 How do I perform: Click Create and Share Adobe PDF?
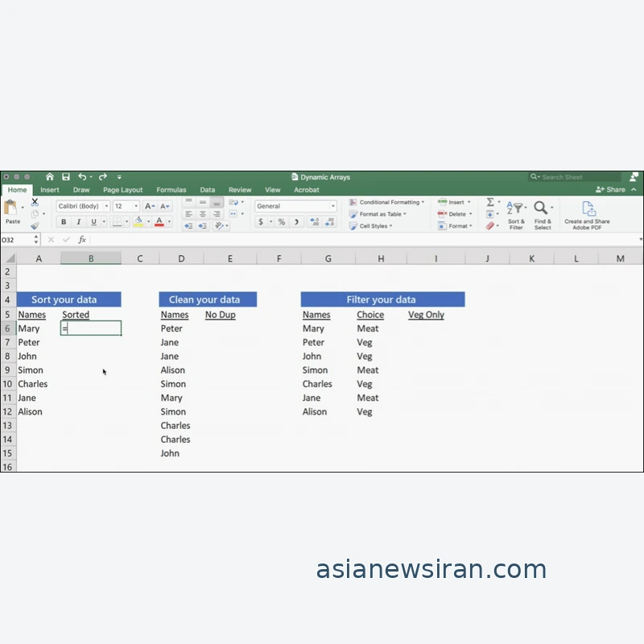(x=587, y=215)
